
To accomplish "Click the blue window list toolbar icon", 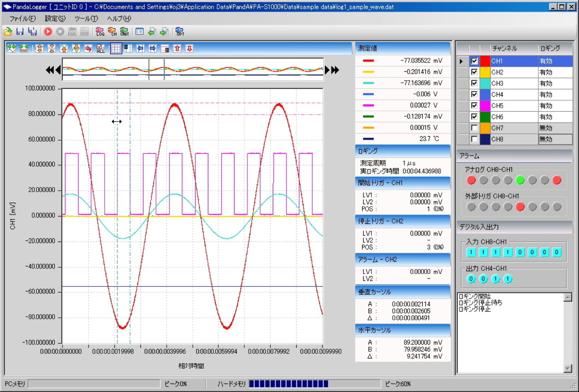I will (139, 32).
